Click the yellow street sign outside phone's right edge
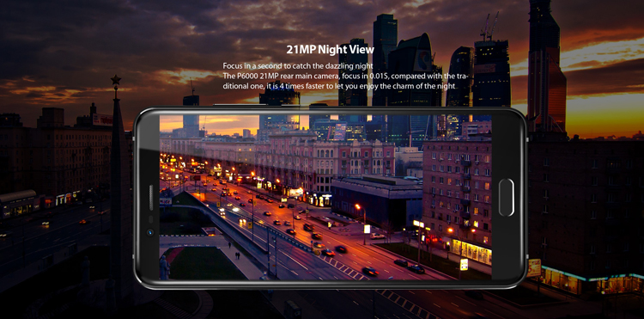The height and width of the screenshot is (319, 644). 534,267
